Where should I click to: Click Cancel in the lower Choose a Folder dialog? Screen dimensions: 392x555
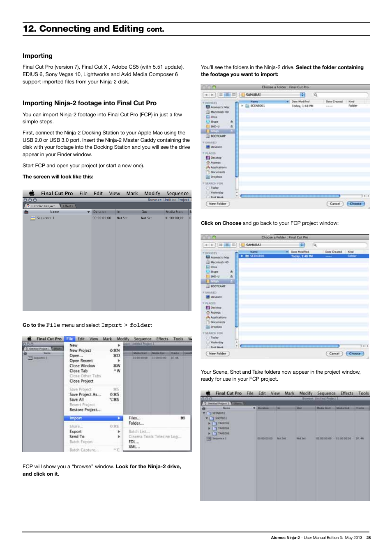click(334, 353)
